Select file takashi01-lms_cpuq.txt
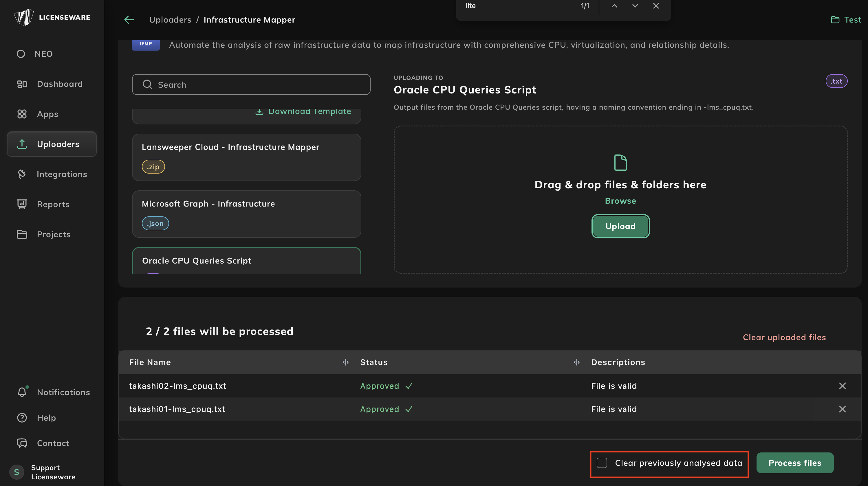The image size is (868, 486). point(177,409)
